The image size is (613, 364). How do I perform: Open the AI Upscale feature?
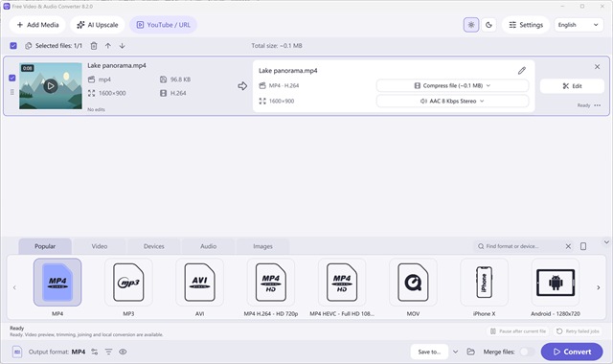pyautogui.click(x=98, y=25)
